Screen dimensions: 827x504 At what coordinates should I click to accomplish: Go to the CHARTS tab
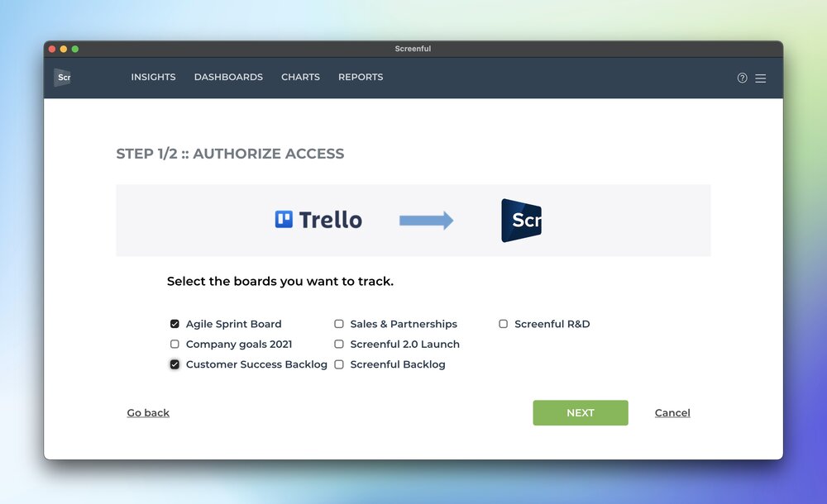(301, 77)
